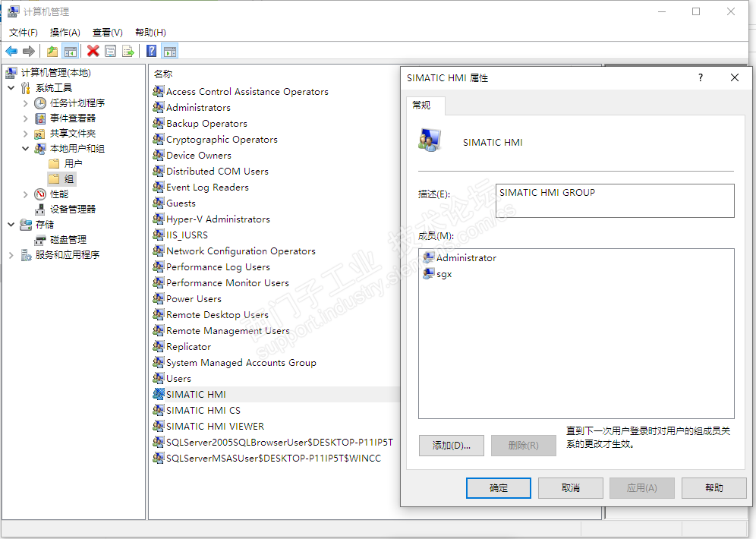Expand the 共享文件夹 node

26,134
